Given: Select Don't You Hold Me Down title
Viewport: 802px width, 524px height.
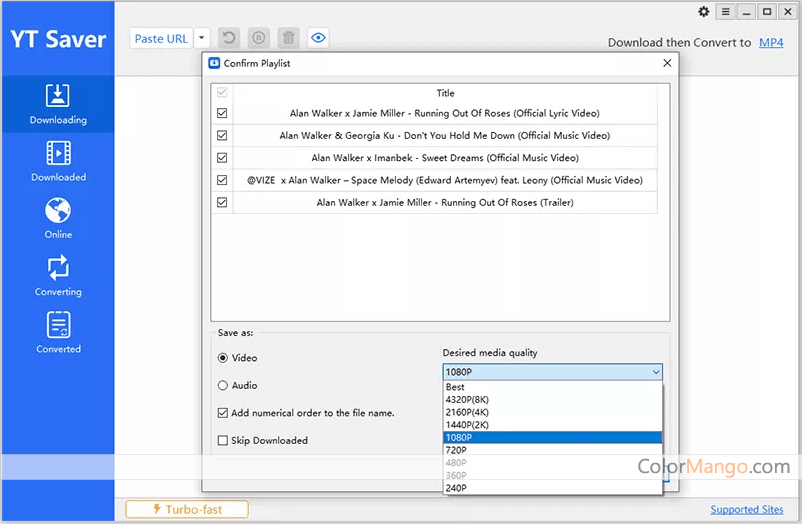Looking at the screenshot, I should coord(445,136).
